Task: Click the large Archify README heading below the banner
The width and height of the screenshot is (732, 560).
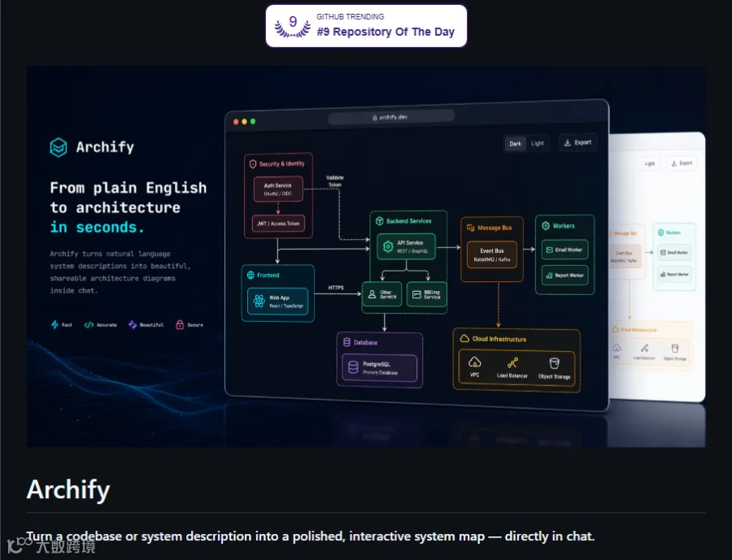Action: coord(68,489)
